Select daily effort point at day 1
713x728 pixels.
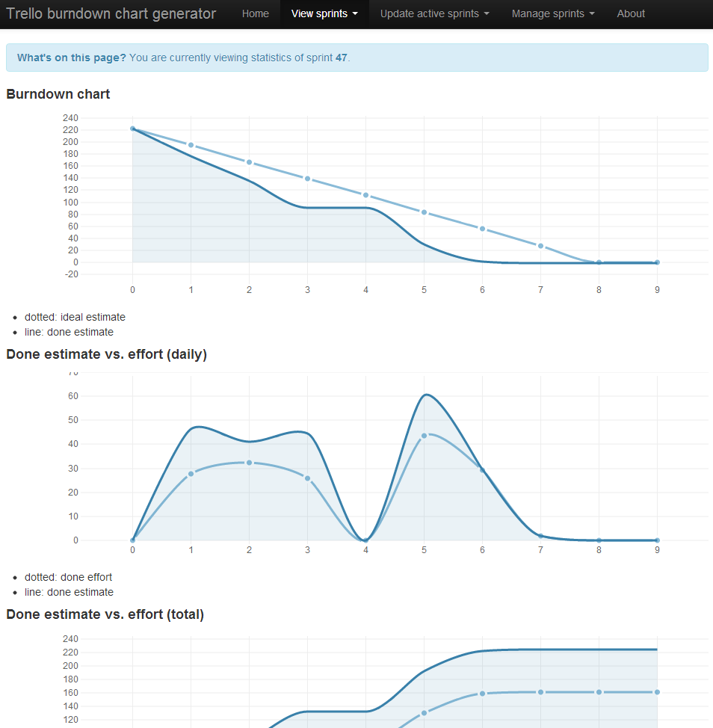(191, 474)
